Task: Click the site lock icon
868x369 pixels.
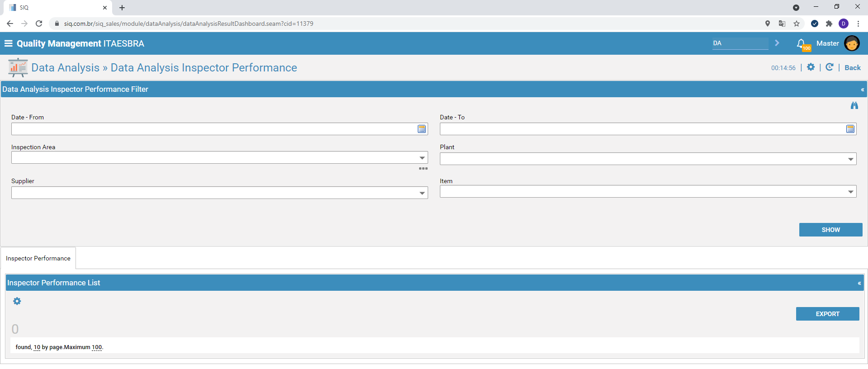Action: tap(57, 24)
